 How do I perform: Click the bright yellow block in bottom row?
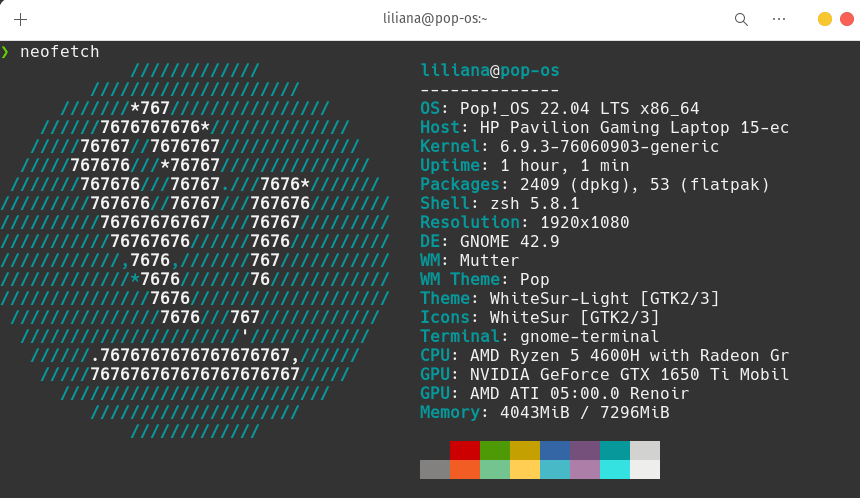click(x=525, y=469)
